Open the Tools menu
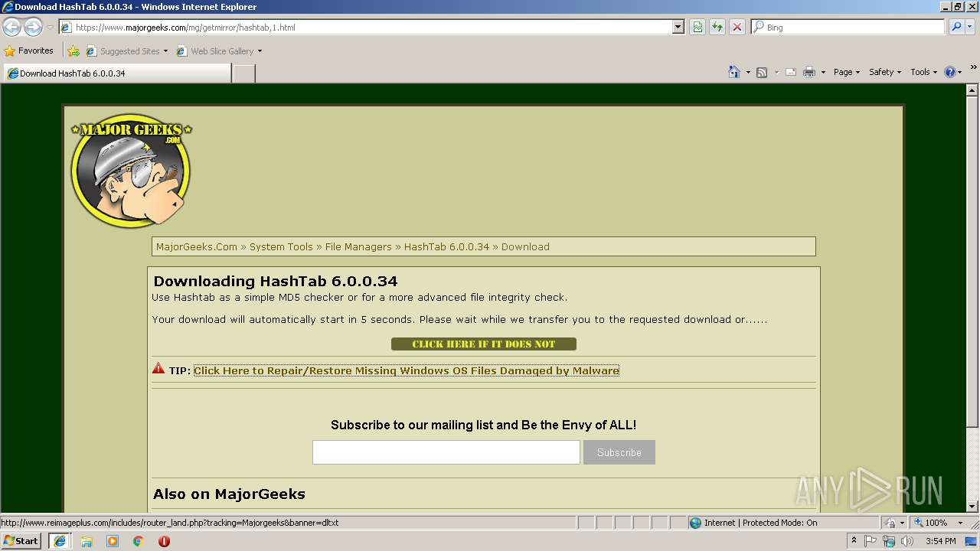Screen dimensions: 980x551 923,72
